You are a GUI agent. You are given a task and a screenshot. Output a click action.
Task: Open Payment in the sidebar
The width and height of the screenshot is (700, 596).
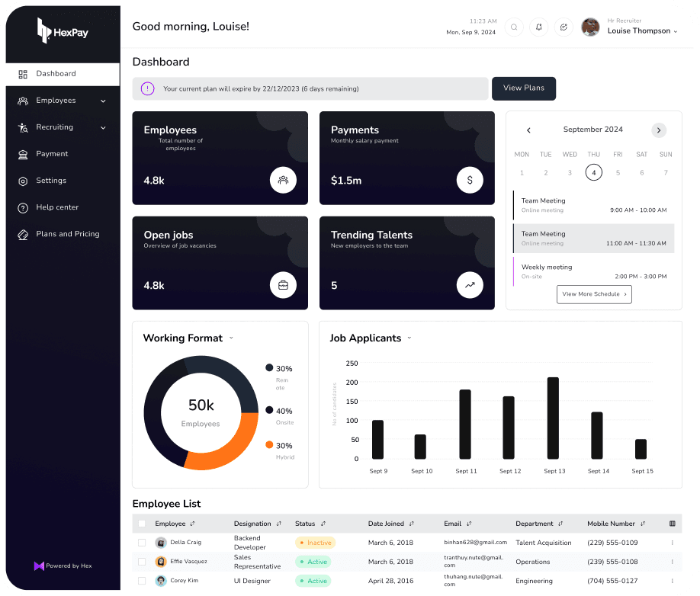pos(52,154)
